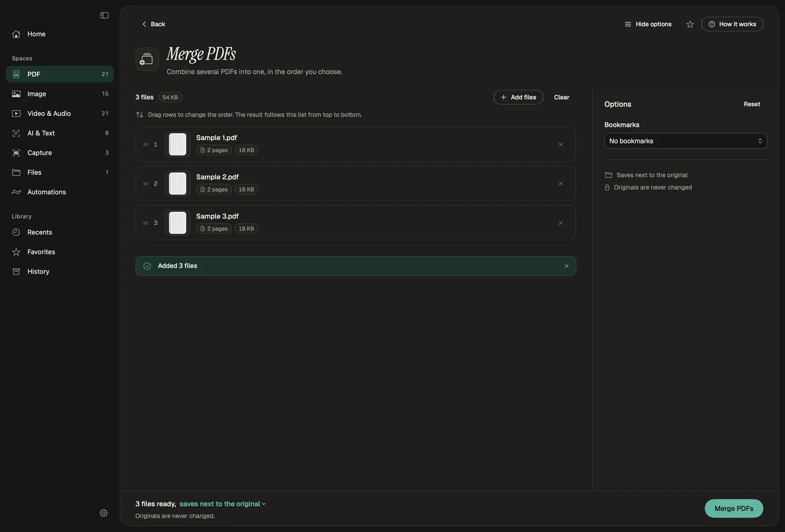Click the Merge PDFs action button
The image size is (785, 532).
734,508
